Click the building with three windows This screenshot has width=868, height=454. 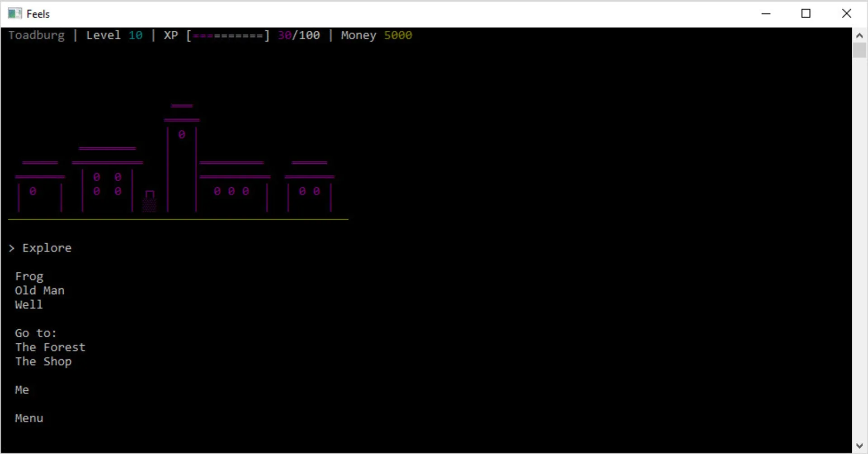(x=231, y=192)
